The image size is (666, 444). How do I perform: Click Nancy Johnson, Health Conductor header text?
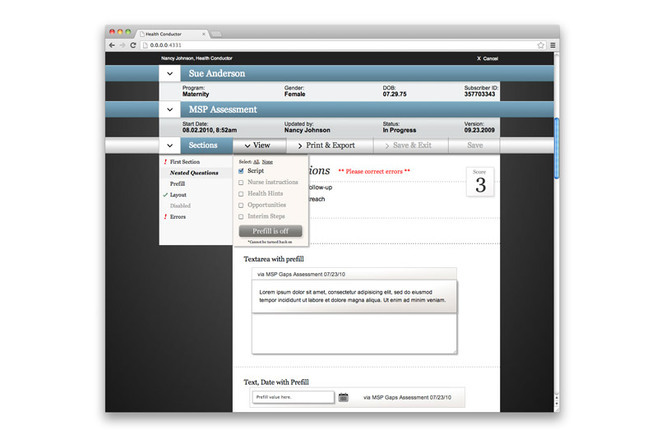point(197,58)
